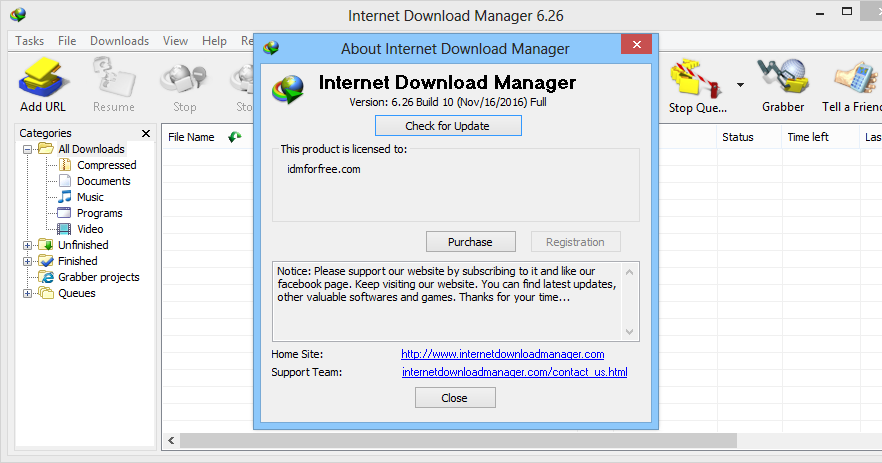Click the Compressed category zip icon
The image size is (882, 463).
pyautogui.click(x=65, y=165)
